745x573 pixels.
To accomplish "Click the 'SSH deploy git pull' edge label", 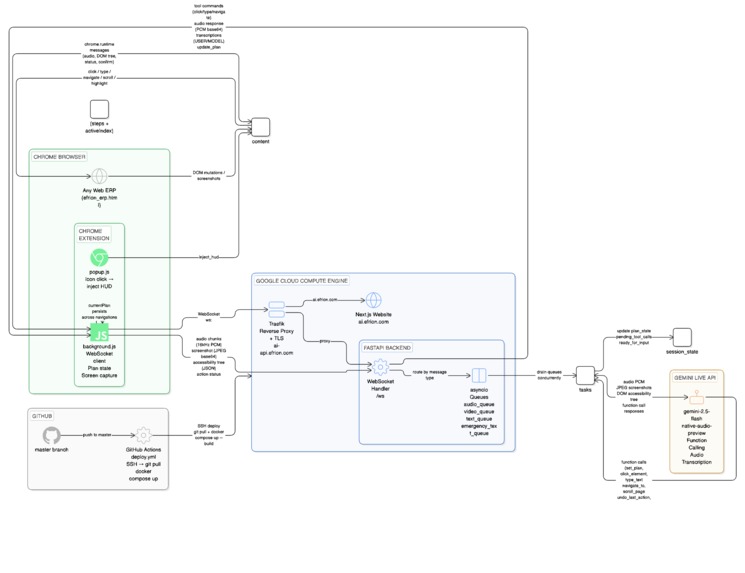I will (209, 435).
